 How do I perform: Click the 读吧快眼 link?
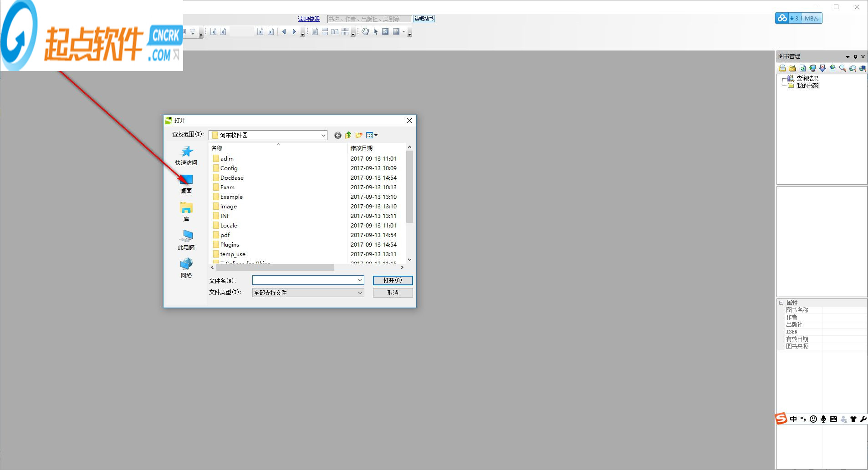tap(309, 19)
